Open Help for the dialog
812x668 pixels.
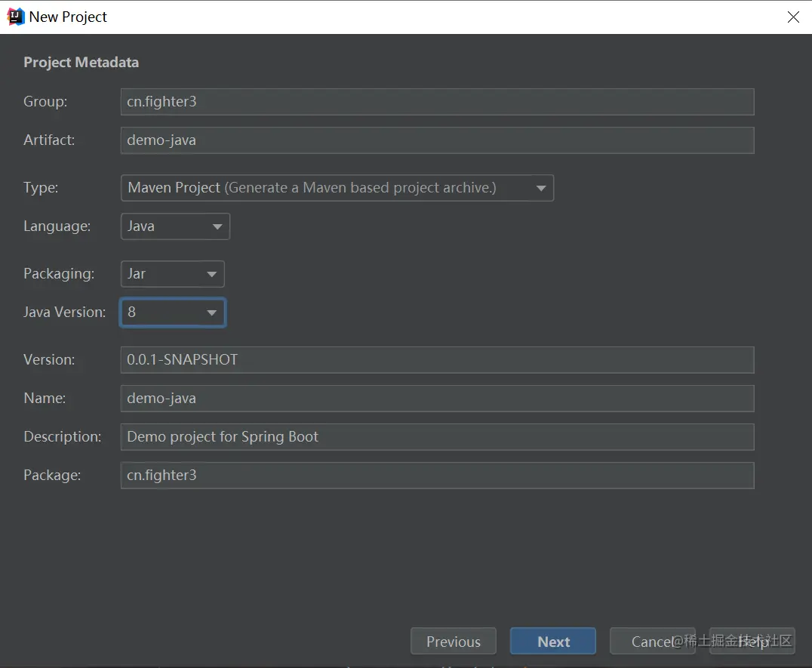pyautogui.click(x=752, y=641)
